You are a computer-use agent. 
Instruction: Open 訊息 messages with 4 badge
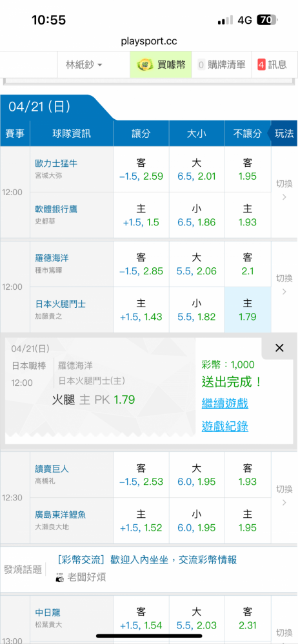[x=272, y=64]
